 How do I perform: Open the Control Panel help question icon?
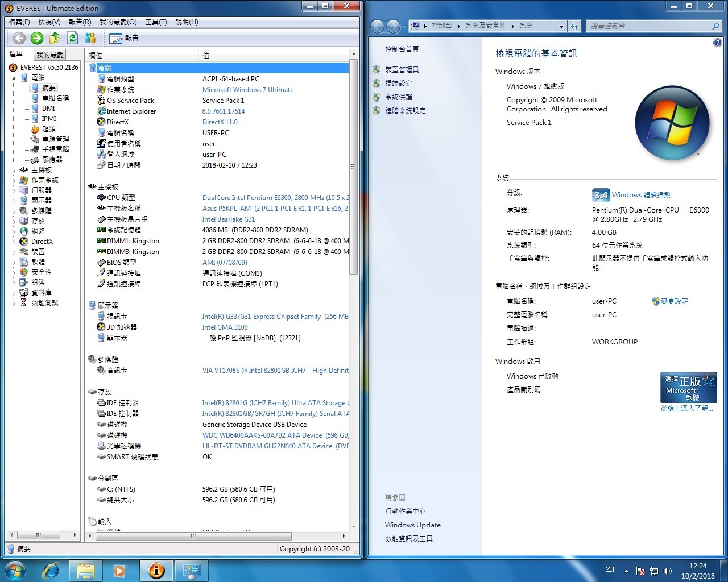pos(717,43)
